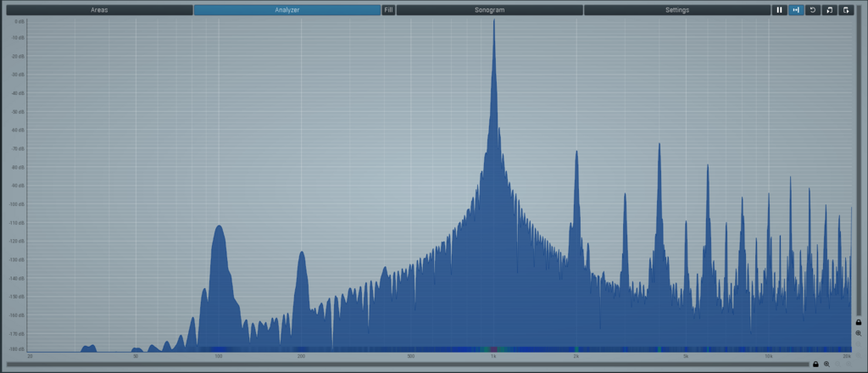The width and height of the screenshot is (868, 373).
Task: Click the vertical scrollbar on the right
Action: pos(859,162)
